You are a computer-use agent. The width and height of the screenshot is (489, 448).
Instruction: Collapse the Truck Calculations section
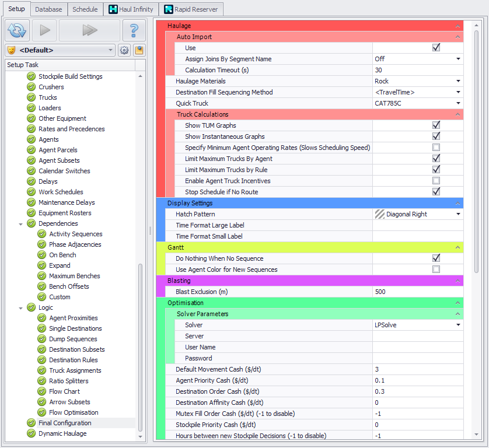point(458,114)
